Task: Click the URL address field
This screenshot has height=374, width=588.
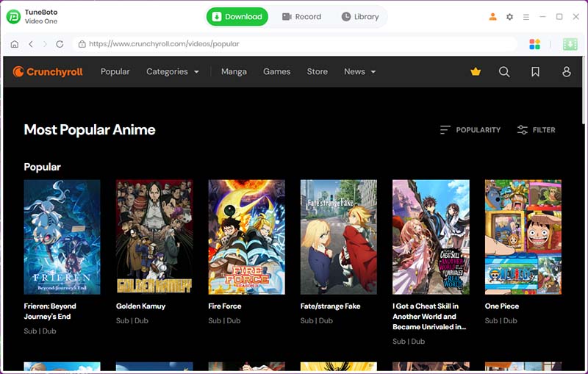Action: click(x=295, y=44)
